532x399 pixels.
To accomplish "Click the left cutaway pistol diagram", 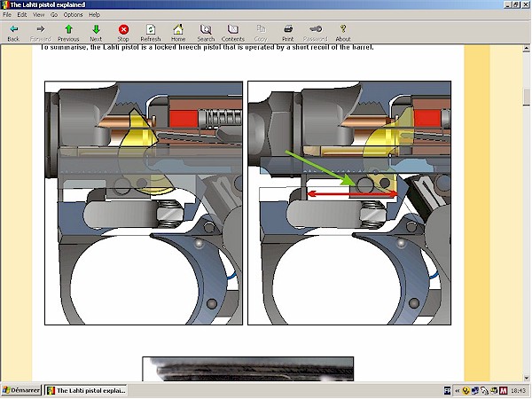I will click(x=144, y=203).
